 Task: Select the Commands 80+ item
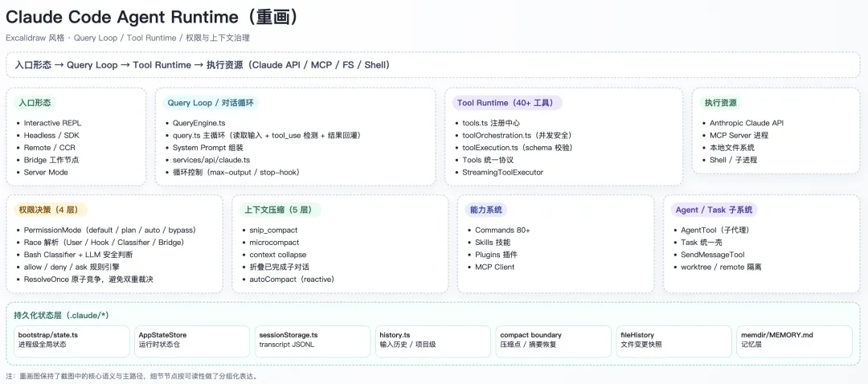pyautogui.click(x=502, y=231)
